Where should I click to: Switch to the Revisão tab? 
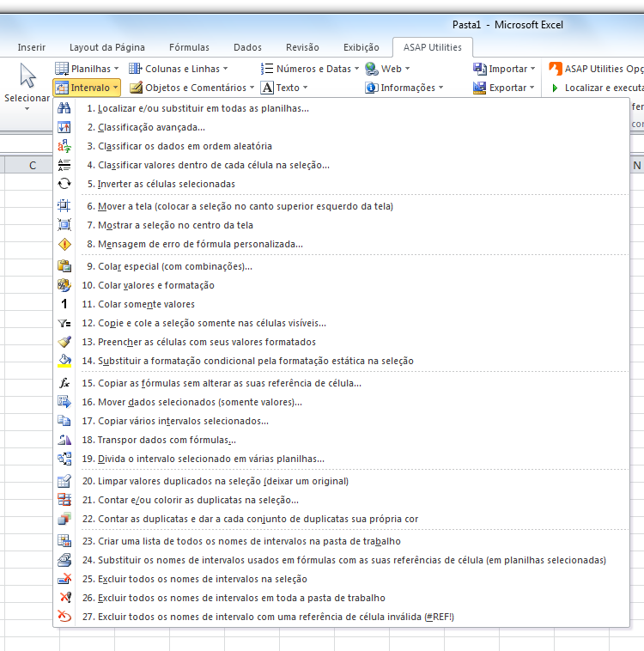point(302,47)
